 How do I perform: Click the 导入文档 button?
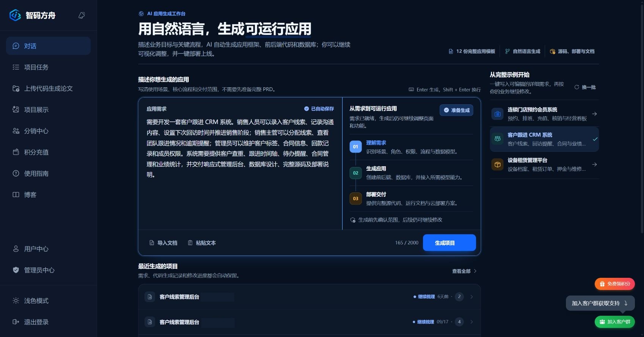click(x=163, y=243)
